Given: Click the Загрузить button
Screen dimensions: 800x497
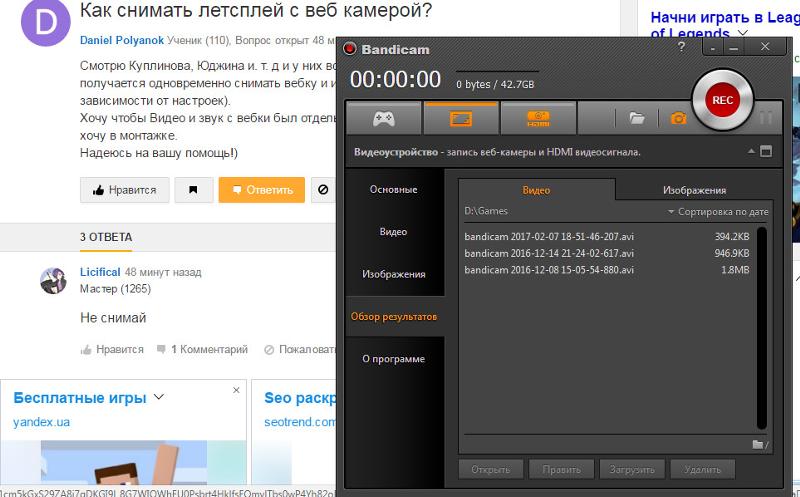Looking at the screenshot, I should (632, 469).
